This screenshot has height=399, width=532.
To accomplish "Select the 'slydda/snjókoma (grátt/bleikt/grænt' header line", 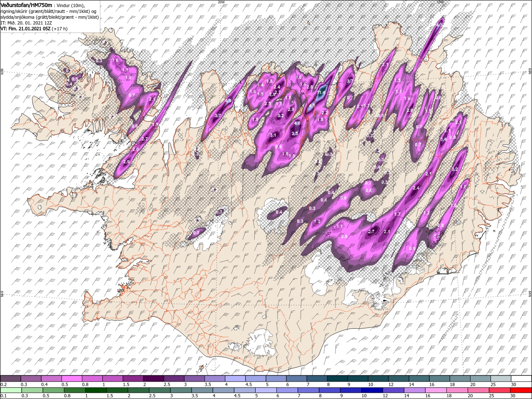I will pyautogui.click(x=49, y=17).
